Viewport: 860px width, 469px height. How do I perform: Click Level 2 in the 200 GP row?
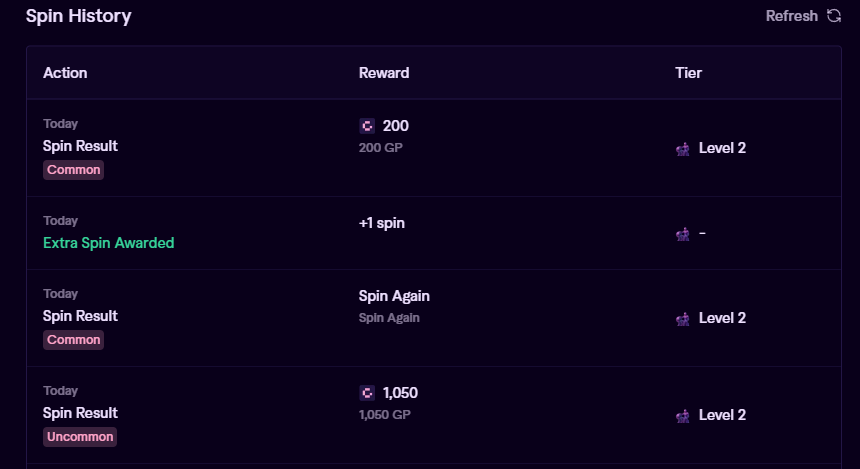tap(722, 148)
